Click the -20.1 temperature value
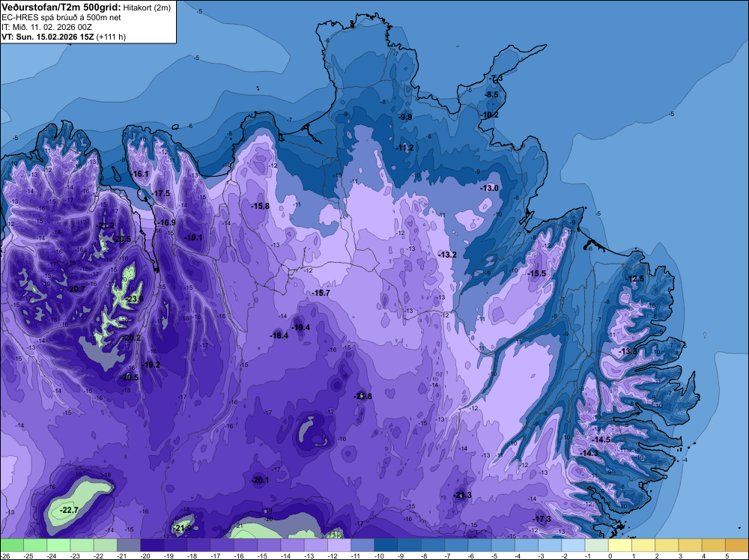749x560 pixels. [x=260, y=481]
